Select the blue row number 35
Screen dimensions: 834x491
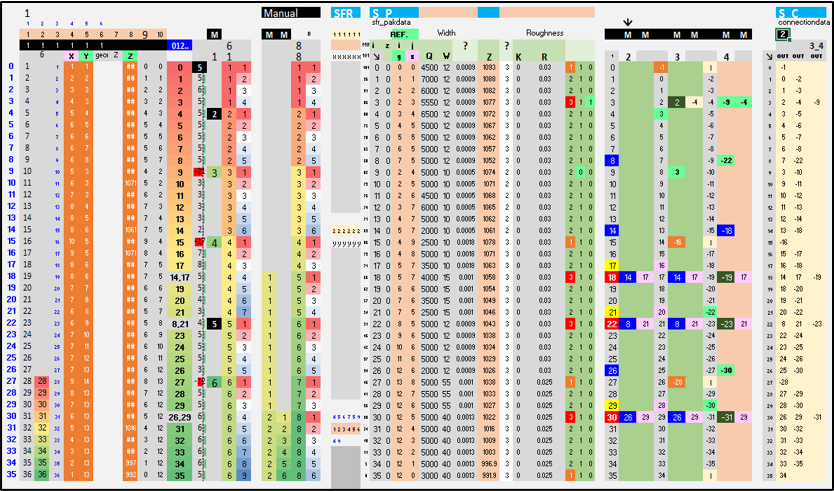11,475
